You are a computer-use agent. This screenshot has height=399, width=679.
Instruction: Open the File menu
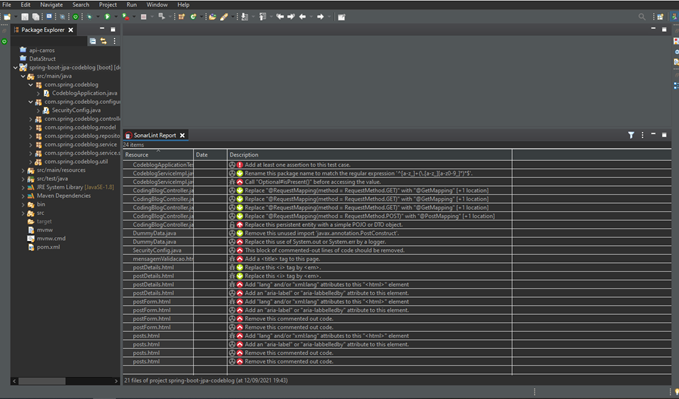click(x=6, y=5)
